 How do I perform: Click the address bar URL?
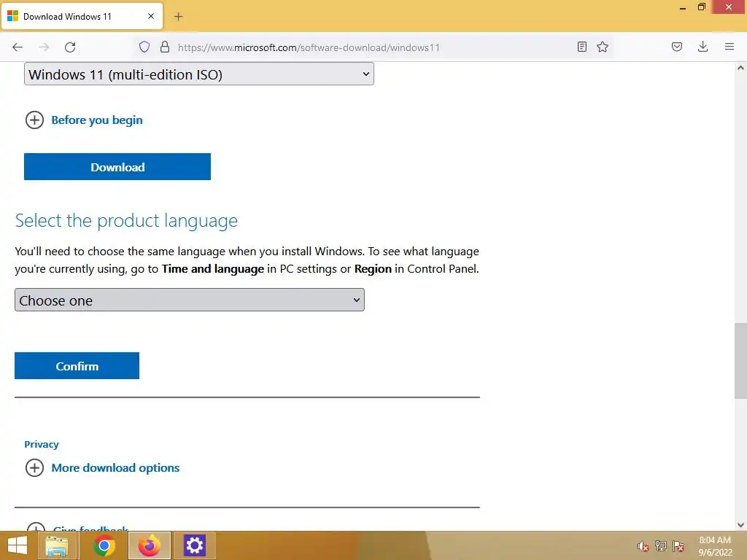point(309,47)
